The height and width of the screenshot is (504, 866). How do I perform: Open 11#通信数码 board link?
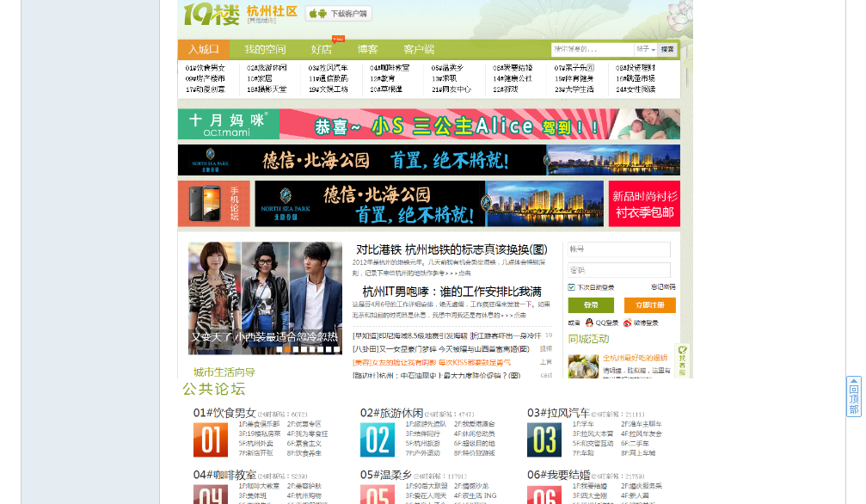[328, 78]
